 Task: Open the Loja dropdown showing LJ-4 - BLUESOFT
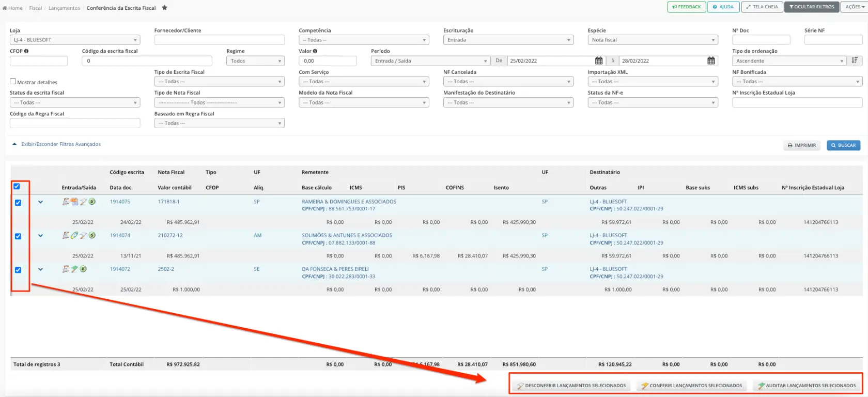[75, 40]
